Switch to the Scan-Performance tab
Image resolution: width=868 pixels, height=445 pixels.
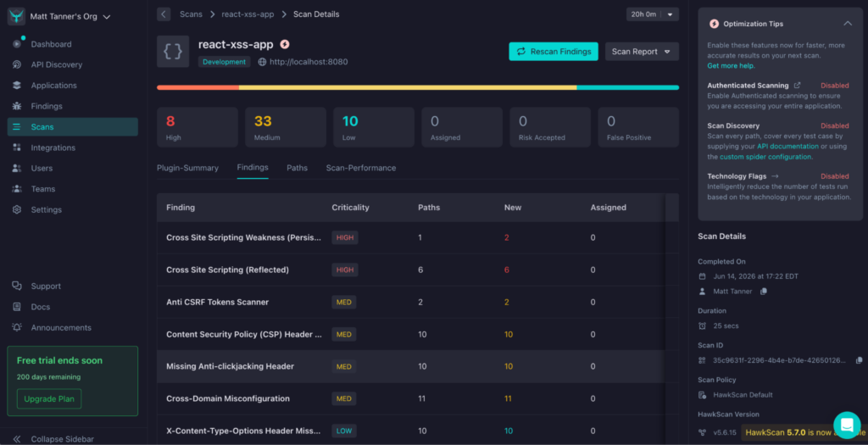(x=361, y=168)
